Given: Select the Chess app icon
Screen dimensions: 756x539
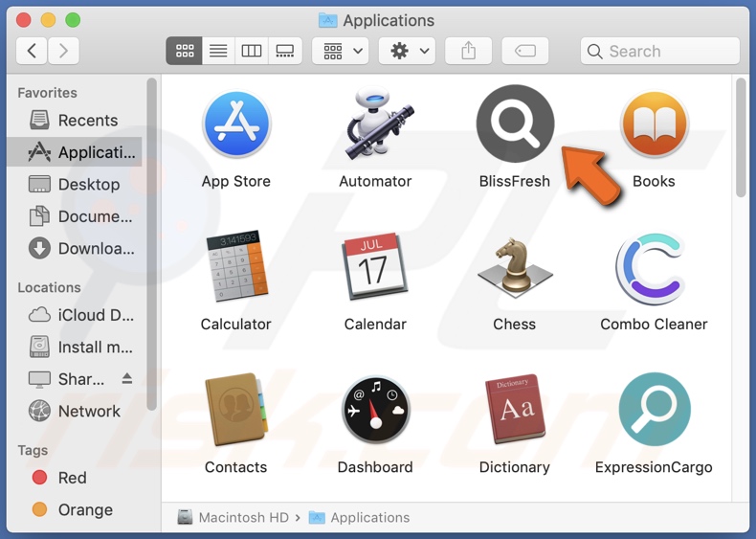Looking at the screenshot, I should pyautogui.click(x=515, y=267).
